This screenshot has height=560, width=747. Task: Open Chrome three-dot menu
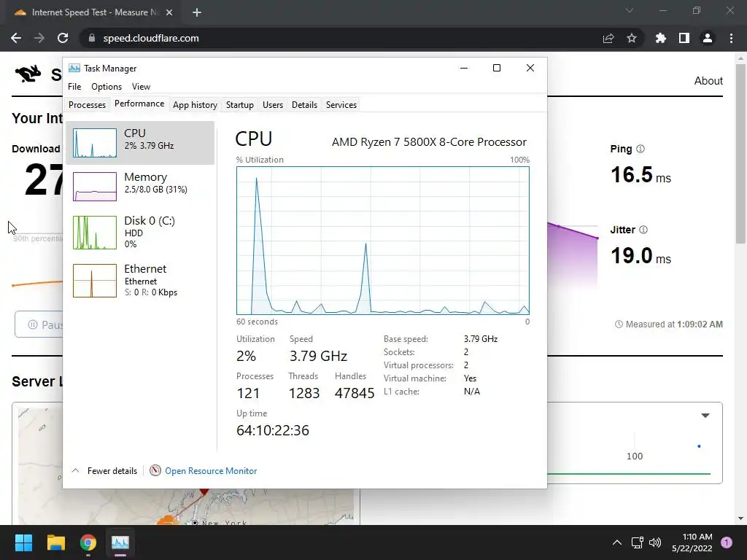click(731, 38)
